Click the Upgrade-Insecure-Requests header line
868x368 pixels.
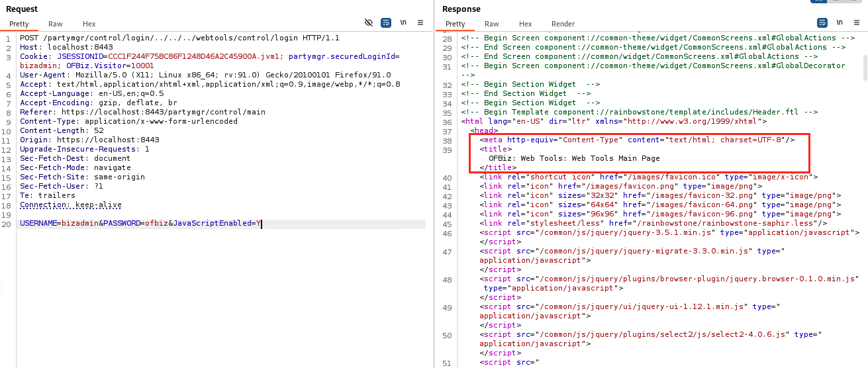84,150
